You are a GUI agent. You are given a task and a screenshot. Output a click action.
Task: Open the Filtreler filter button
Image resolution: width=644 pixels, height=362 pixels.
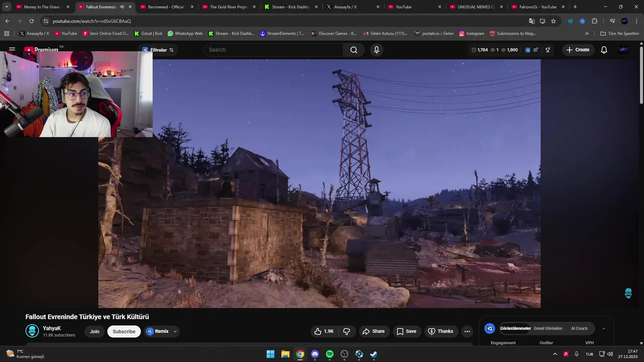(158, 50)
